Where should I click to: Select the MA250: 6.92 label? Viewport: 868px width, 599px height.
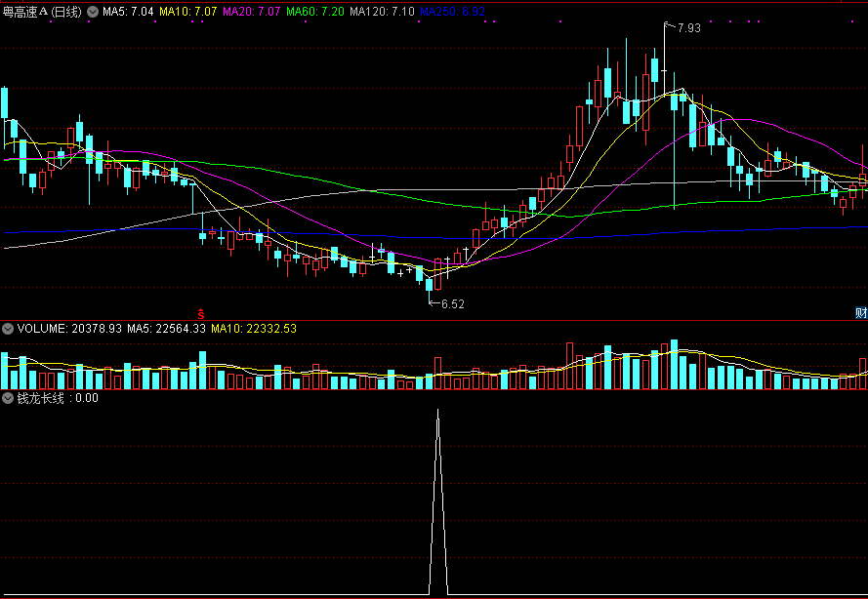coord(452,12)
